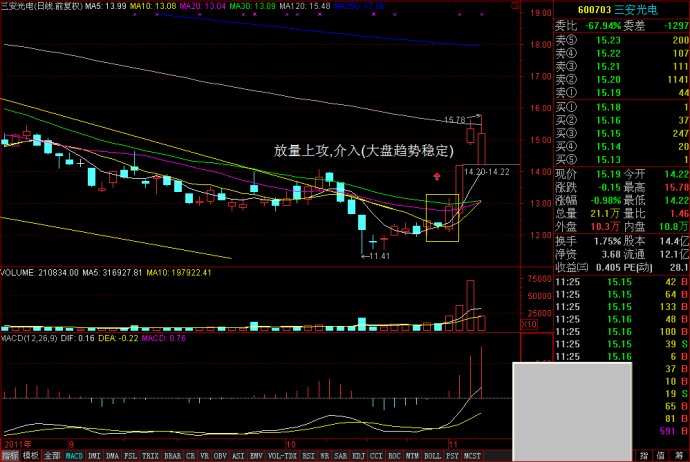Select the SAR indicator tab
Screen dimensions: 690x462
tap(340, 456)
